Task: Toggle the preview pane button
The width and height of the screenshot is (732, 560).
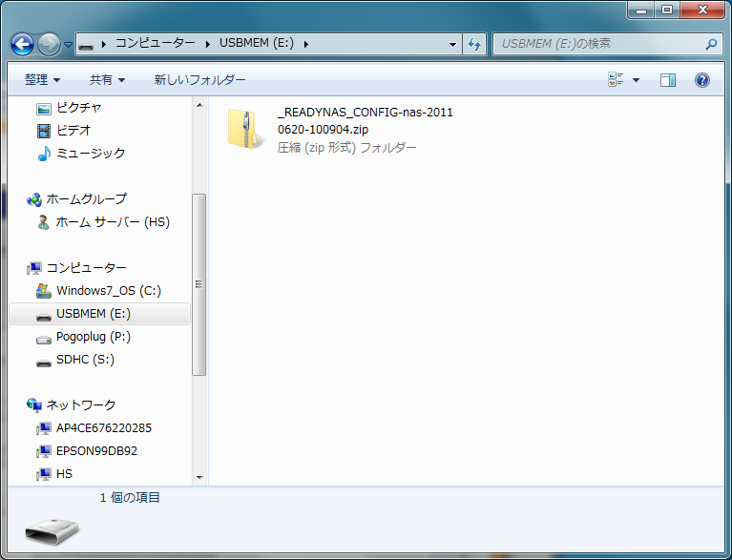Action: point(668,80)
